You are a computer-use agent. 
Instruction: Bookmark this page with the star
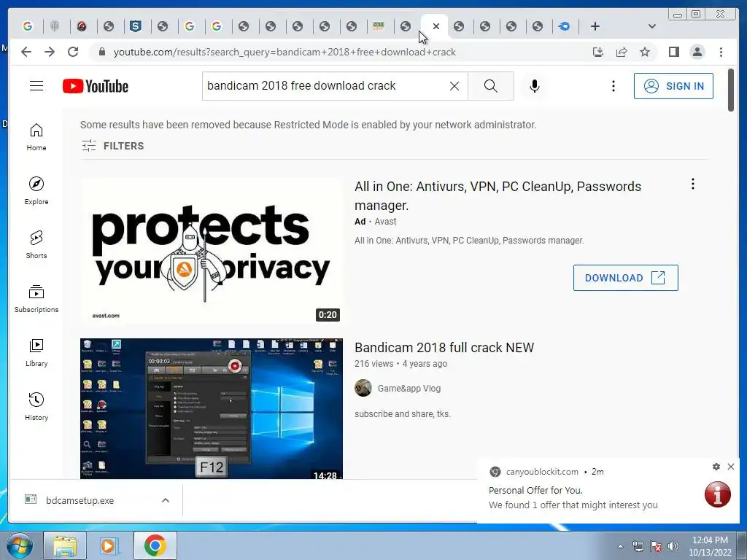pyautogui.click(x=645, y=52)
